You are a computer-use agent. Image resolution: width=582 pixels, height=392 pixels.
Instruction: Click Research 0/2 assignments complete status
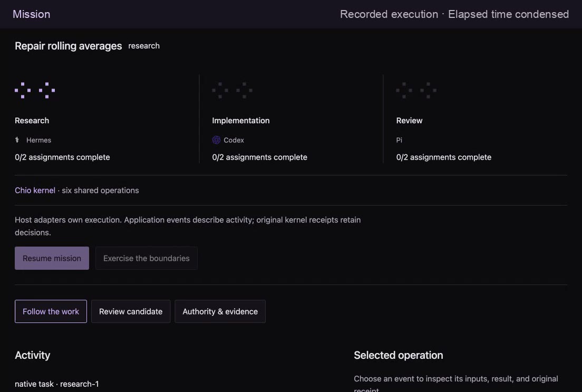tap(62, 157)
